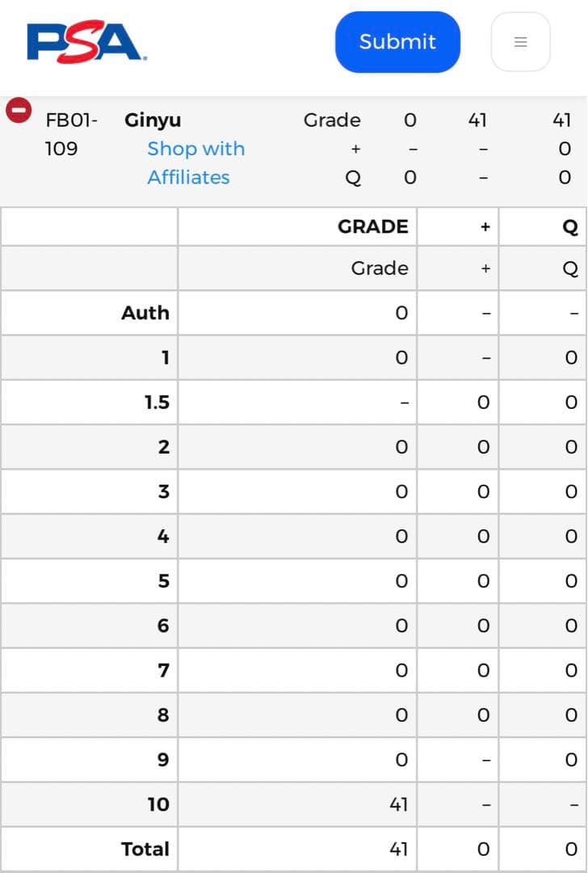The image size is (588, 873).
Task: Select the 1.5 grade row label
Action: click(157, 402)
